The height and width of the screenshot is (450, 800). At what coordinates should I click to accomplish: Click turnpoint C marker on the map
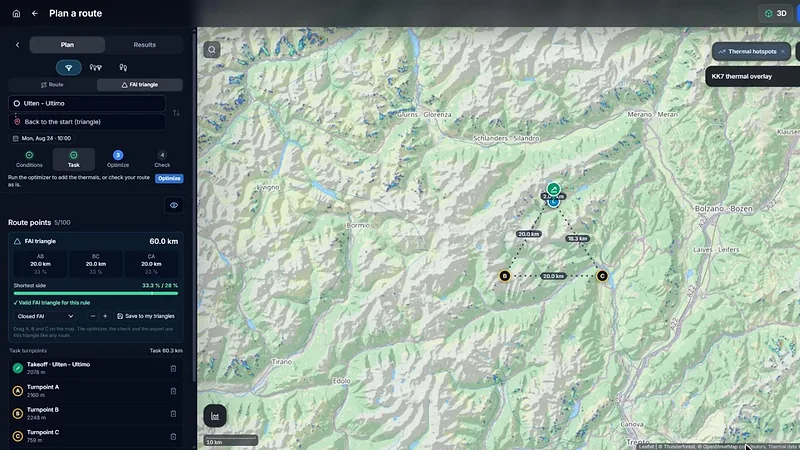[602, 276]
